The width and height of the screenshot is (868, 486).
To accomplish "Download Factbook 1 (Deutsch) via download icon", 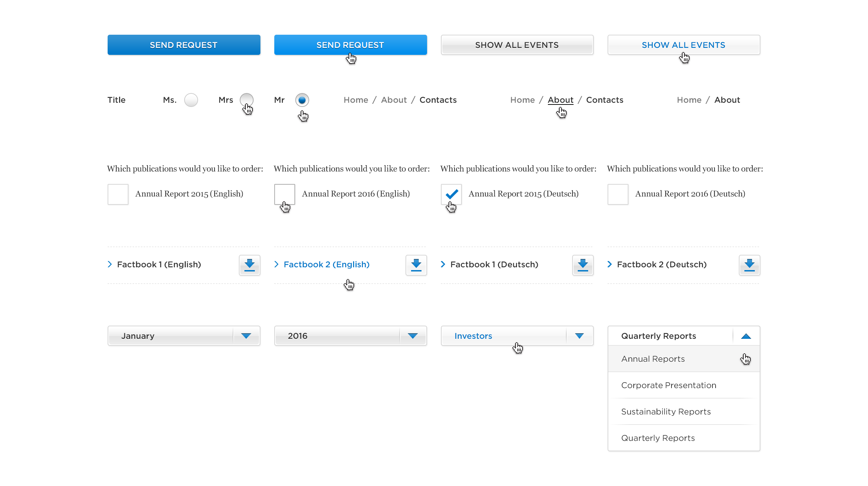I will pyautogui.click(x=583, y=265).
